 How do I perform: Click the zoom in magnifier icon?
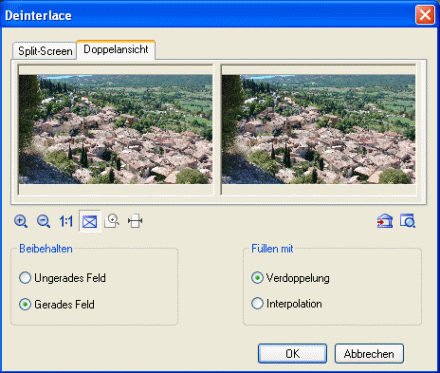tap(21, 221)
